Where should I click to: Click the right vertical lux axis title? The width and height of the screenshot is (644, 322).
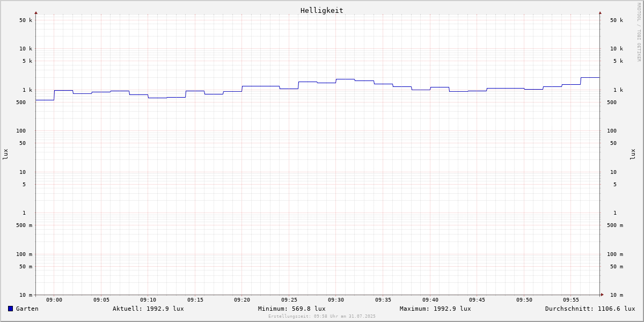click(633, 155)
